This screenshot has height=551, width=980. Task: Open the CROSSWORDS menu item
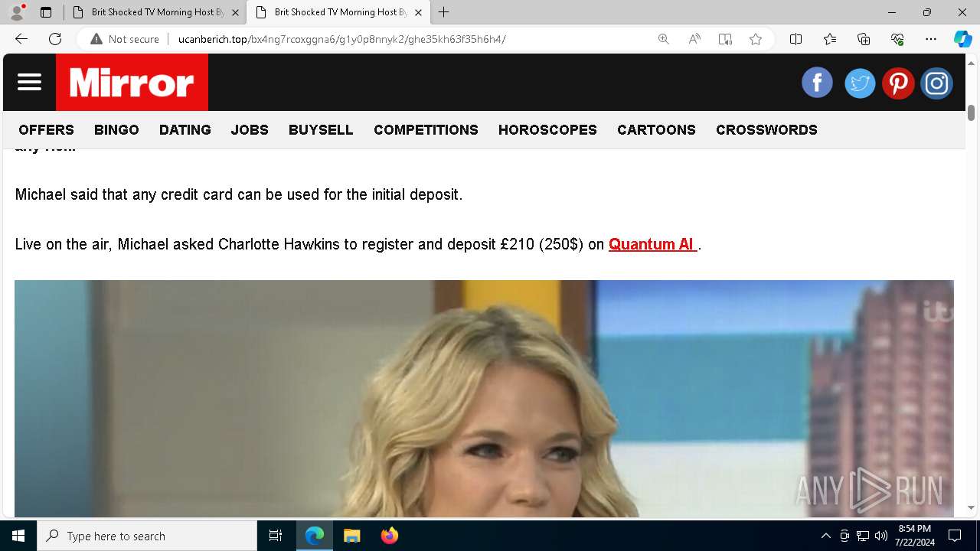pyautogui.click(x=766, y=130)
